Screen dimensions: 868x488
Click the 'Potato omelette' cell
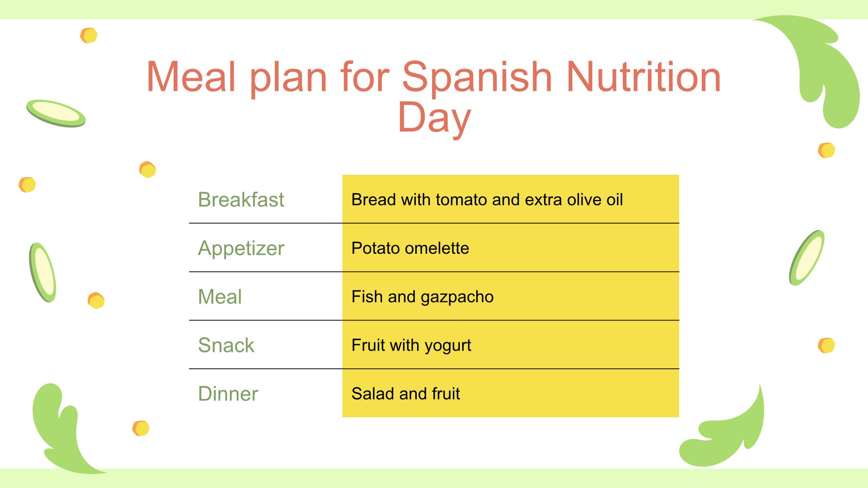(x=510, y=248)
